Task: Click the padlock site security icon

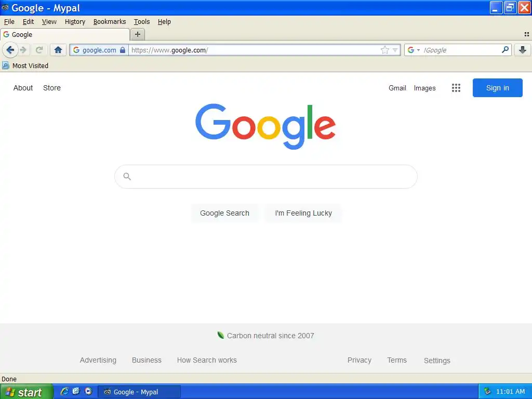Action: pyautogui.click(x=123, y=50)
